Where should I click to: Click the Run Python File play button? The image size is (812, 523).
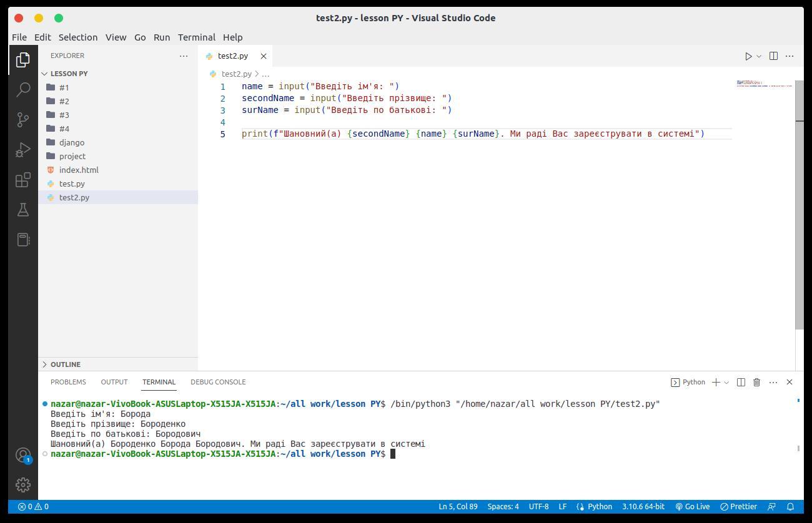[x=748, y=56]
